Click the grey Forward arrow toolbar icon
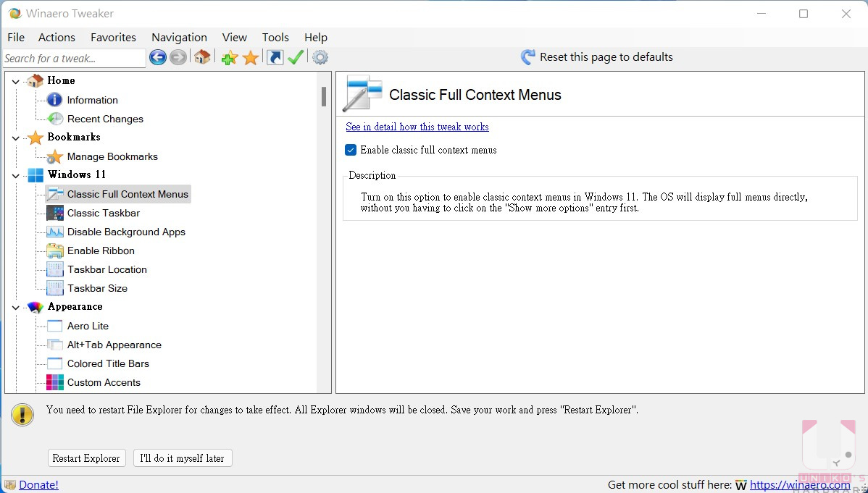The image size is (868, 493). tap(178, 57)
